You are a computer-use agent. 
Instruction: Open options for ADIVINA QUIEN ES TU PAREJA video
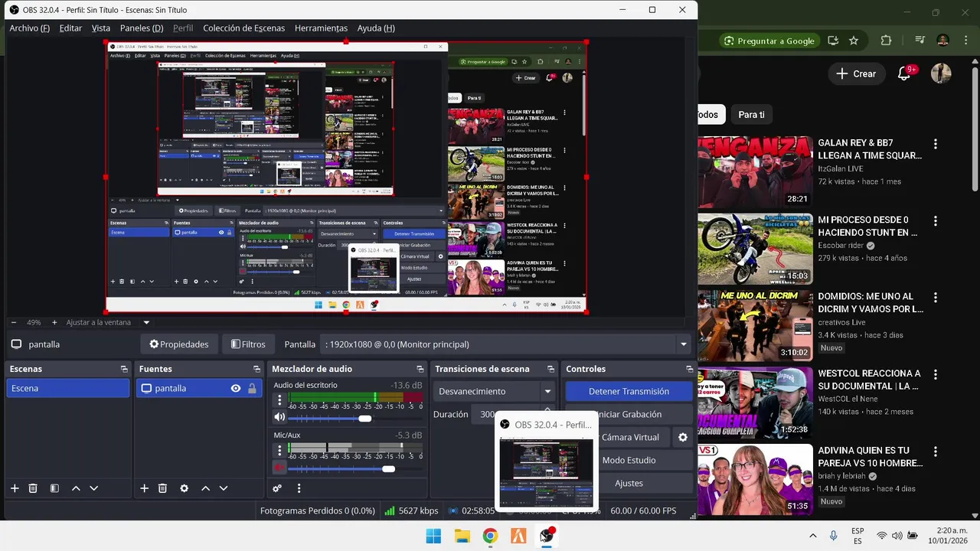[x=935, y=451]
